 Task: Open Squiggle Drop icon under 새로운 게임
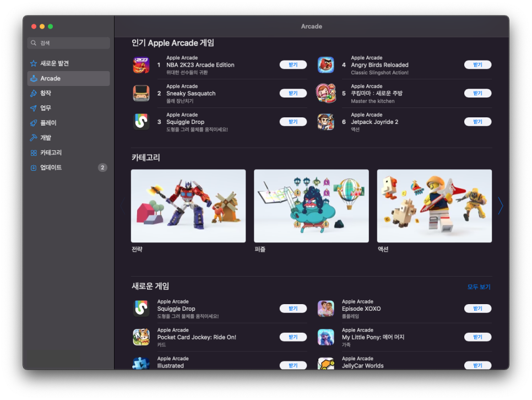141,309
